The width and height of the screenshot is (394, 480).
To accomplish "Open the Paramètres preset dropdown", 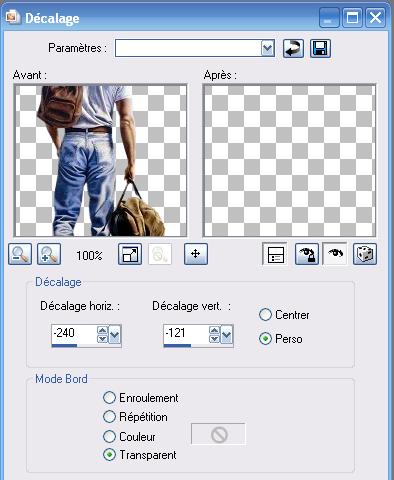I will [268, 49].
